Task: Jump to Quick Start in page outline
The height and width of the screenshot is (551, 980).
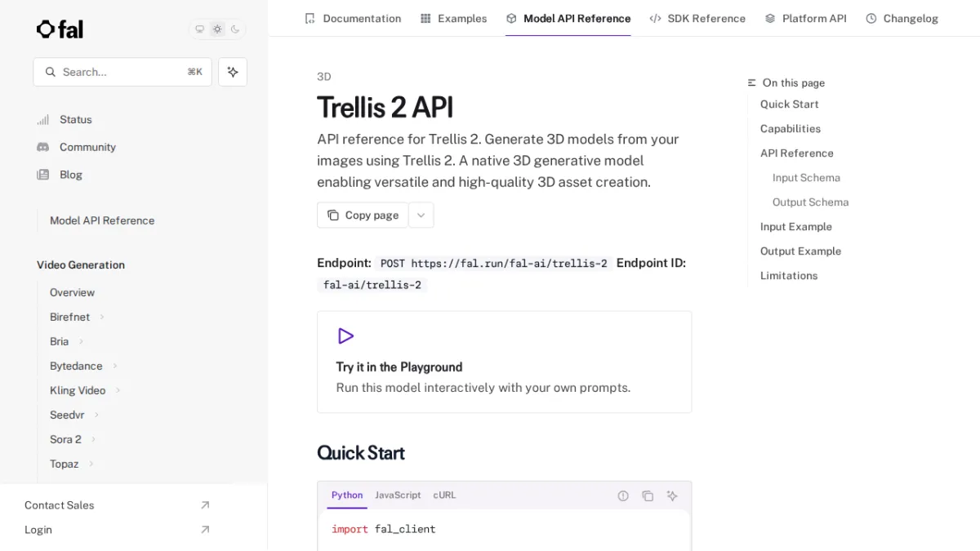Action: [789, 104]
